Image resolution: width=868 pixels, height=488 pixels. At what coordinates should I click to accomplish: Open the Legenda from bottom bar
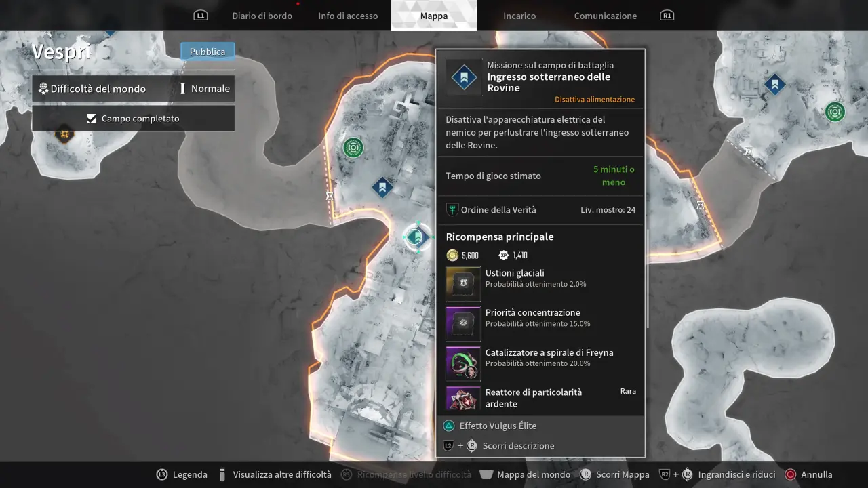pyautogui.click(x=190, y=474)
